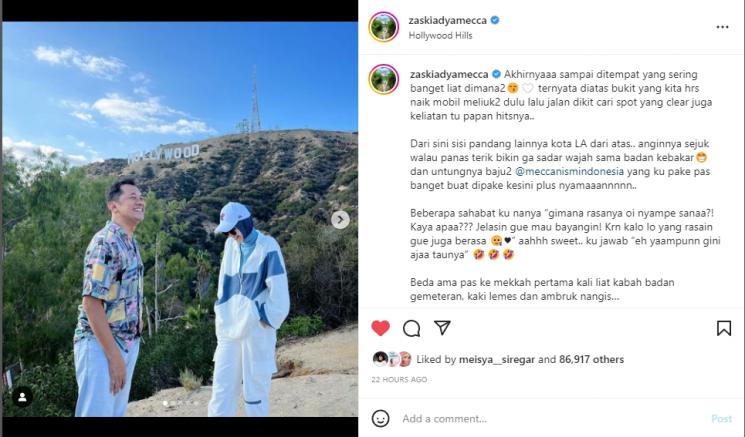This screenshot has height=437, width=745.
Task: Click the Add a comment field
Action: coord(551,418)
